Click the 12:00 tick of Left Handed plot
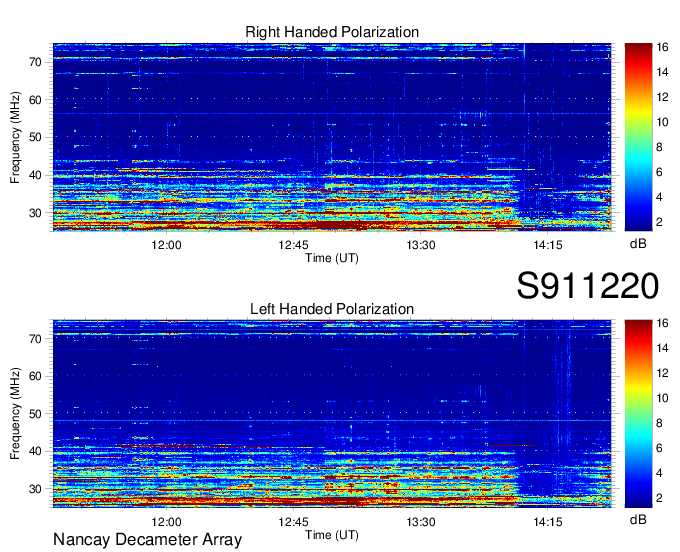The image size is (680, 552). (x=166, y=522)
